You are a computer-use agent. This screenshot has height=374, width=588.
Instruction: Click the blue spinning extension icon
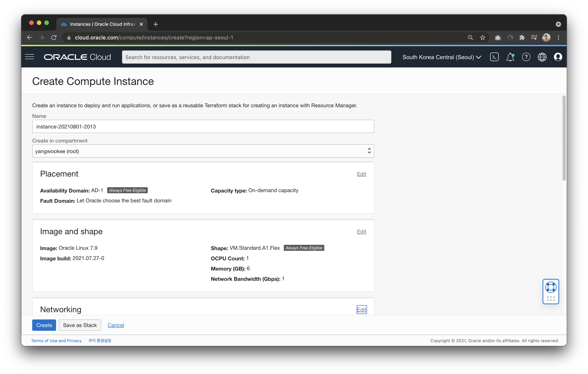[510, 37]
